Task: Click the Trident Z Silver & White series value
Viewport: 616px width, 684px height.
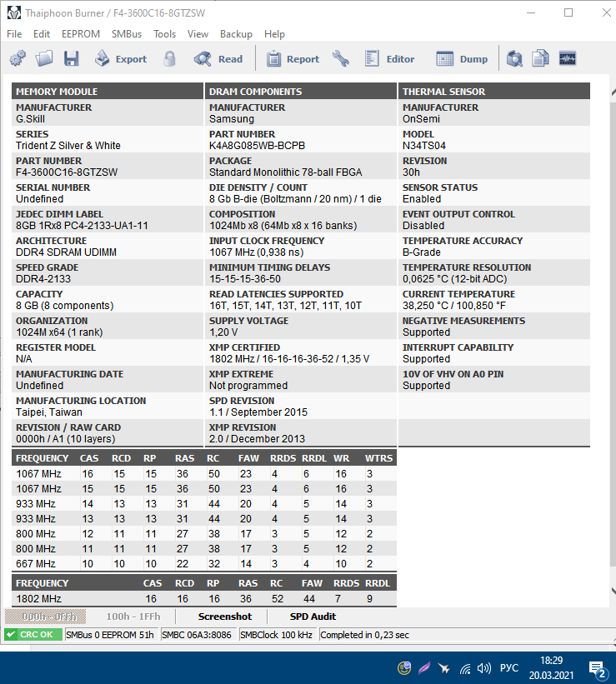Action: [68, 146]
